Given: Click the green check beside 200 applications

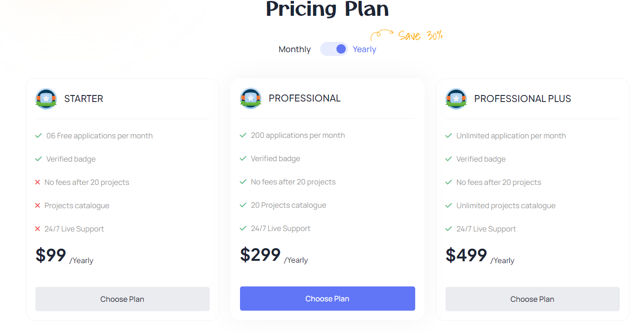Looking at the screenshot, I should click(243, 135).
